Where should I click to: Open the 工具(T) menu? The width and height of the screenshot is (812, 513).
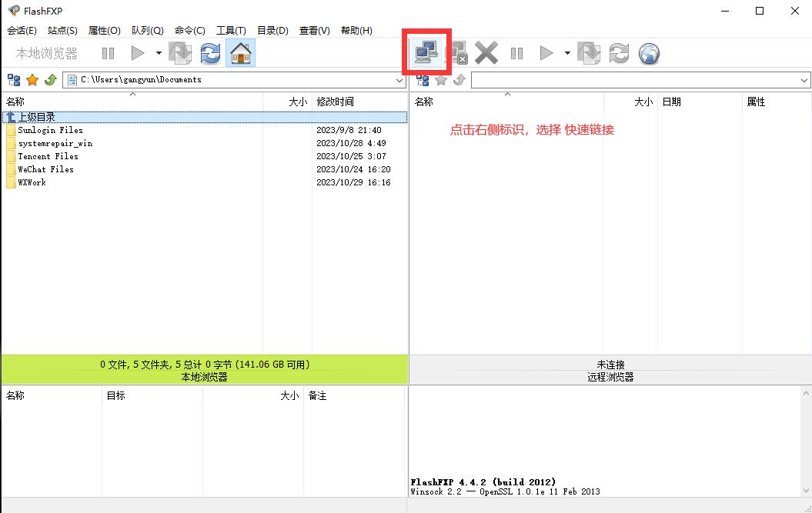[231, 31]
